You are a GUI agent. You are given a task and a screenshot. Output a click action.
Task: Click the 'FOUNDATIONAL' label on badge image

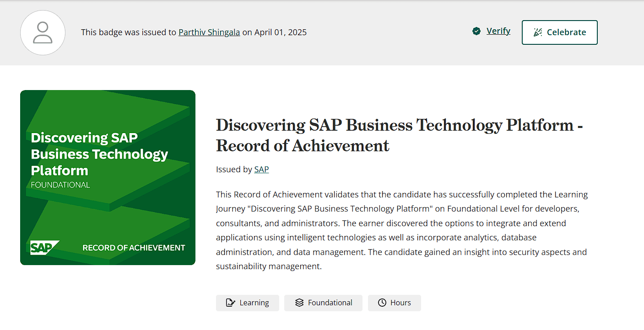[x=60, y=185]
